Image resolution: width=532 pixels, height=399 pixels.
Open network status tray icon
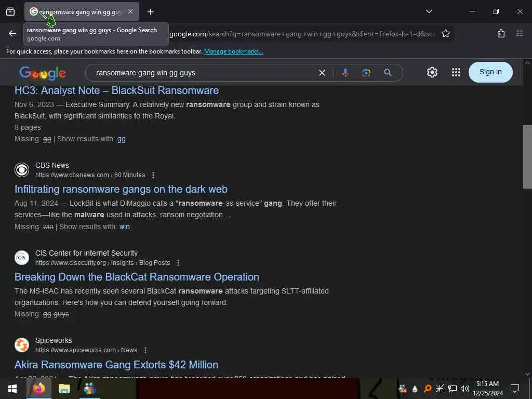click(x=453, y=389)
